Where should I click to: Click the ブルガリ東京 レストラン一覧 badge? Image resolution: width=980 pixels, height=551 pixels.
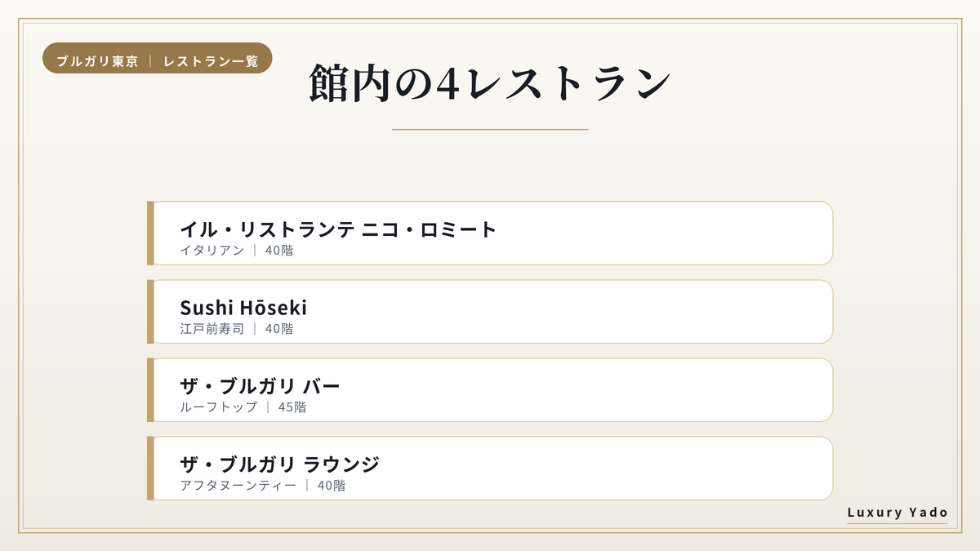tap(157, 61)
